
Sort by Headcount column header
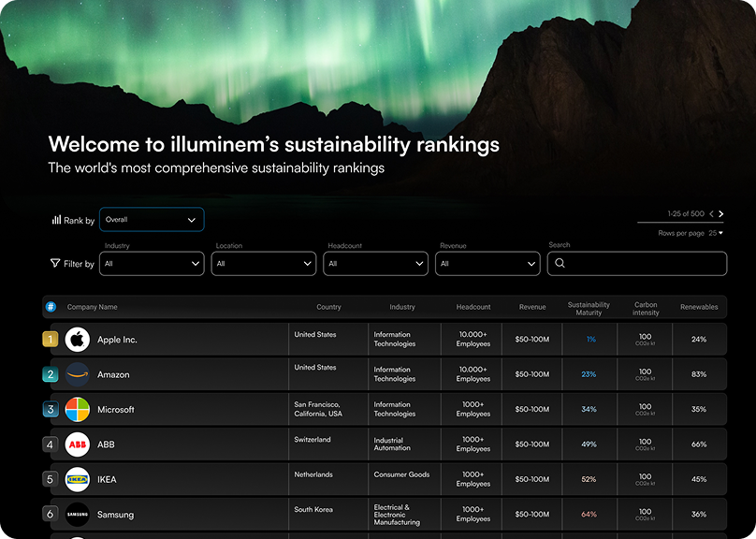(473, 307)
